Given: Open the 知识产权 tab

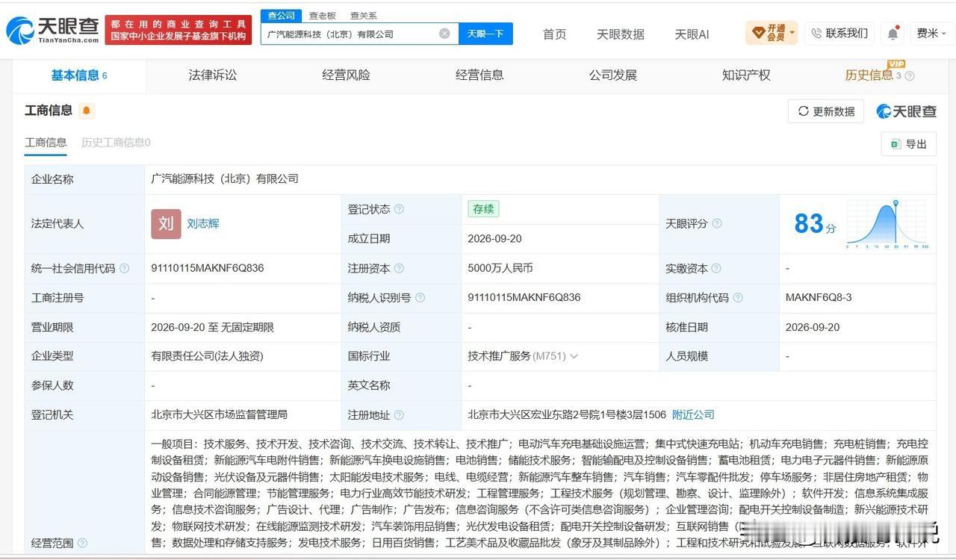Looking at the screenshot, I should pos(746,75).
